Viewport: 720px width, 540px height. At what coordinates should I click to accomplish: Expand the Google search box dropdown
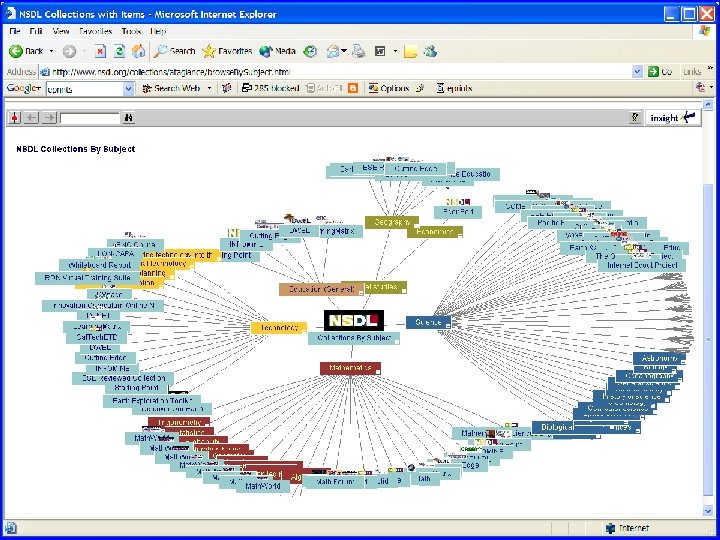(129, 89)
